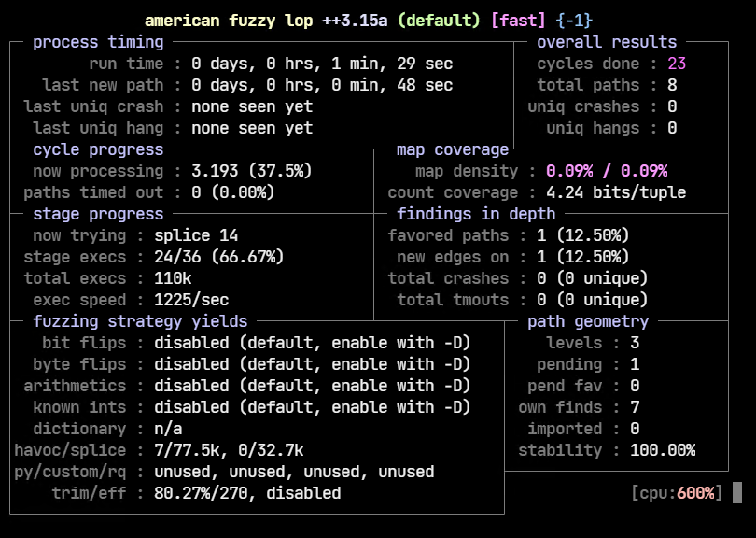Click the '{-1}' indicator in title
Image resolution: width=756 pixels, height=538 pixels.
(x=574, y=21)
